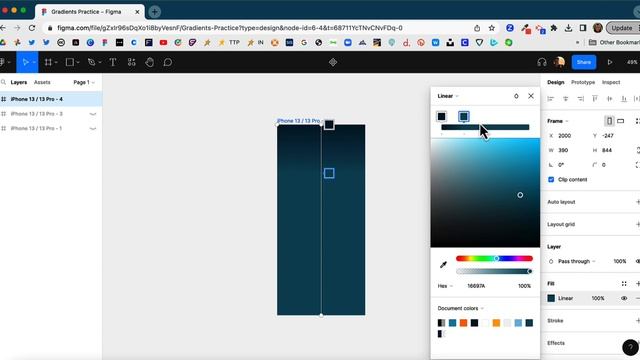The image size is (640, 360).
Task: Edit the hex value 16697A field
Action: point(476,286)
